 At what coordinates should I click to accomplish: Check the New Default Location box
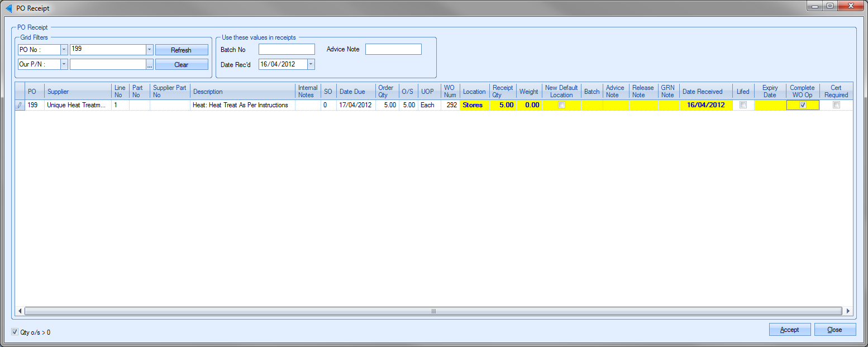click(x=561, y=105)
